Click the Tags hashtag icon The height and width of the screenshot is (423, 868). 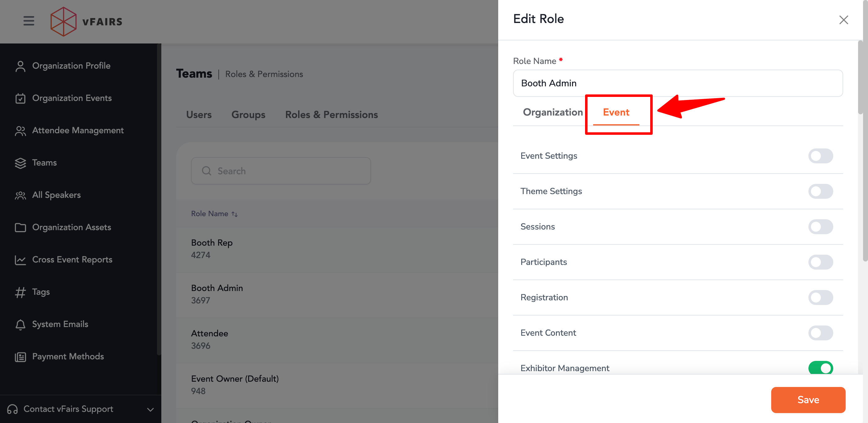[x=20, y=292]
